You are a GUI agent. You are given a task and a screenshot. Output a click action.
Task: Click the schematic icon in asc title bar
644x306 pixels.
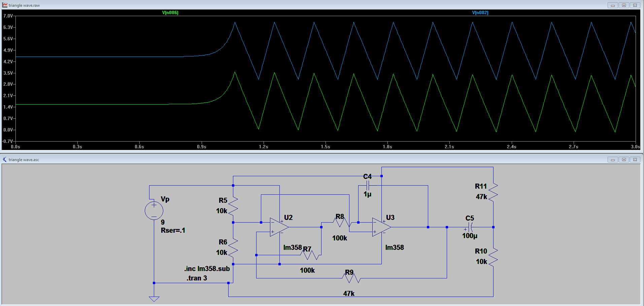coord(5,159)
